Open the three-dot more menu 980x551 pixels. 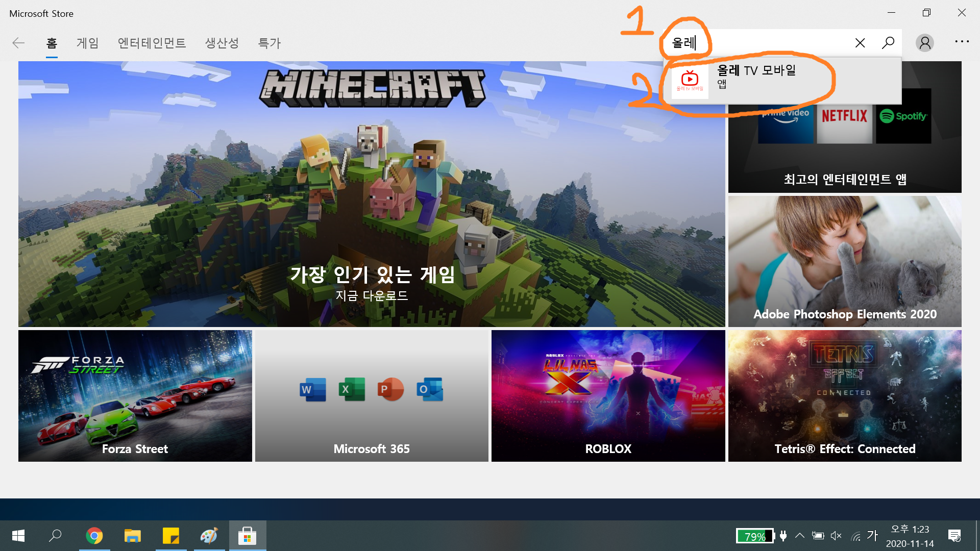click(x=962, y=42)
